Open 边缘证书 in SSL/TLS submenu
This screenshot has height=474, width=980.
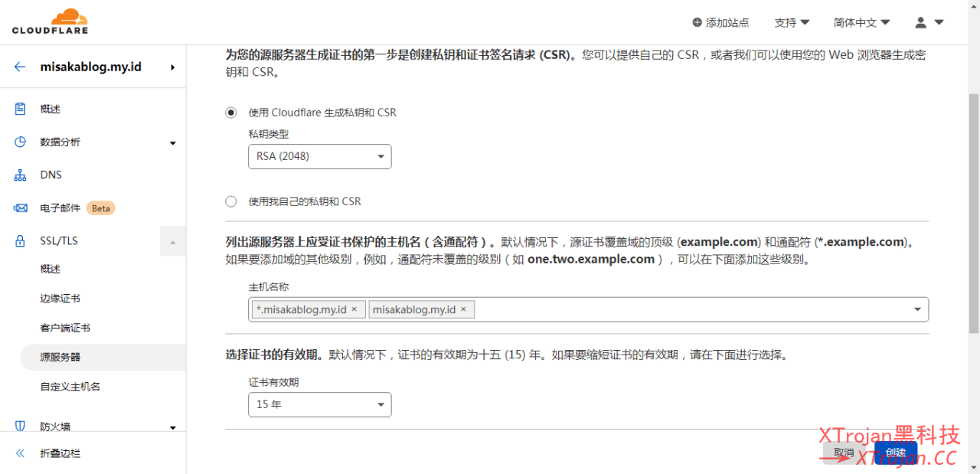click(x=60, y=299)
